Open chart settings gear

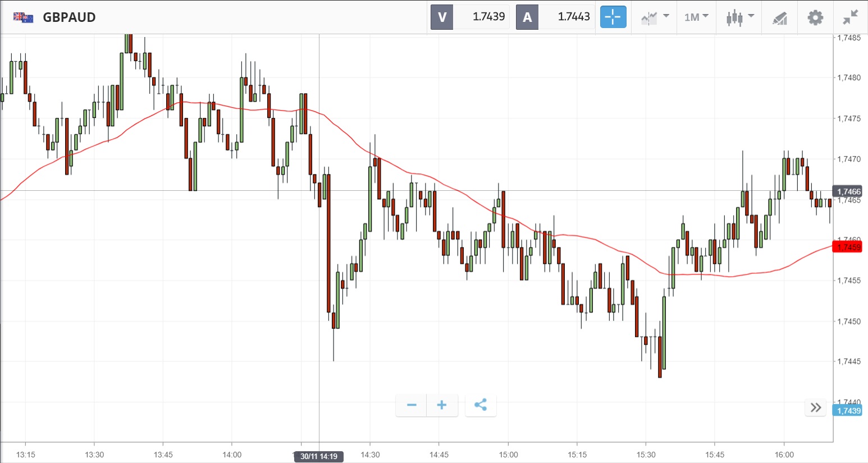point(815,17)
